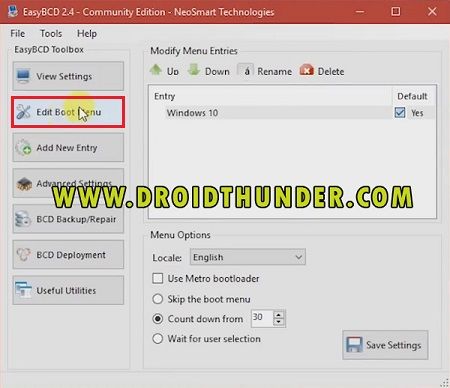Select Skip the boot menu option
The height and width of the screenshot is (388, 450).
158,299
